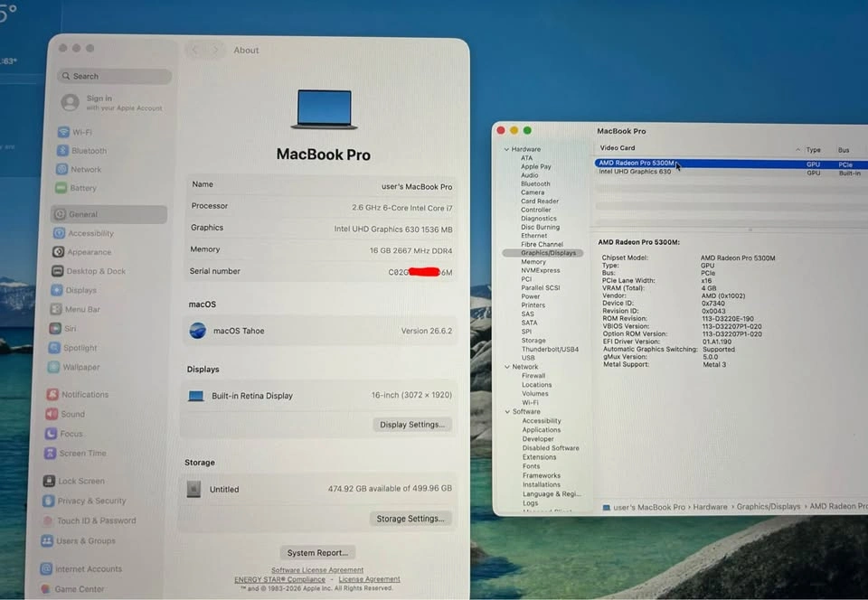
Task: Open System Report
Action: pos(317,552)
